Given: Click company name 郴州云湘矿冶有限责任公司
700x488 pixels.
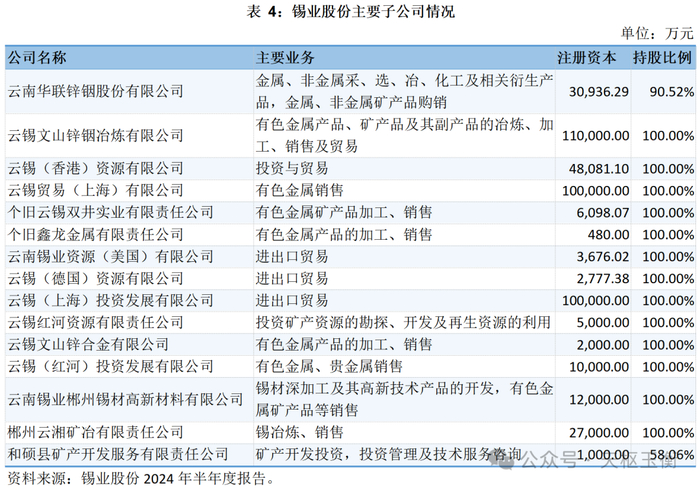Looking at the screenshot, I should coord(96,432).
